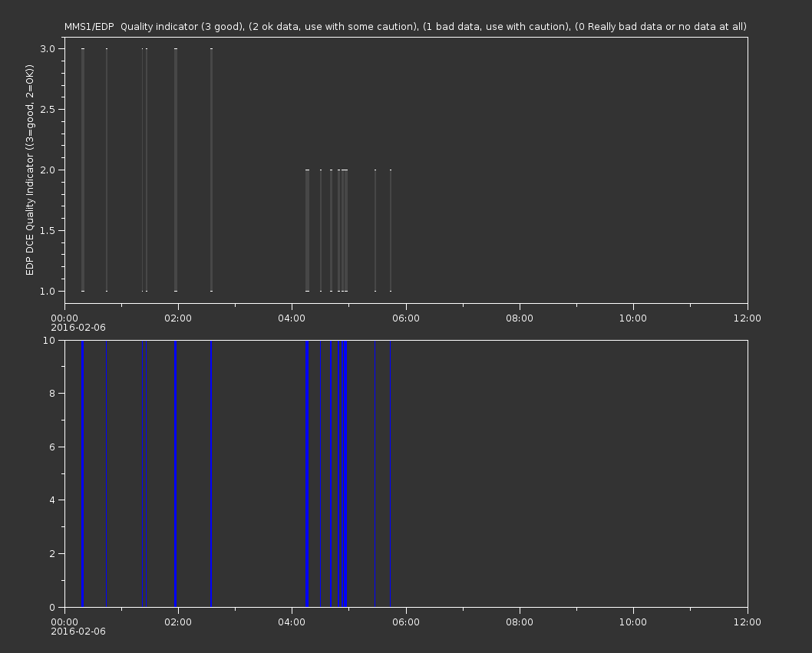Click the 12:00 time label under lower plot
The width and height of the screenshot is (812, 653).
pyautogui.click(x=748, y=622)
